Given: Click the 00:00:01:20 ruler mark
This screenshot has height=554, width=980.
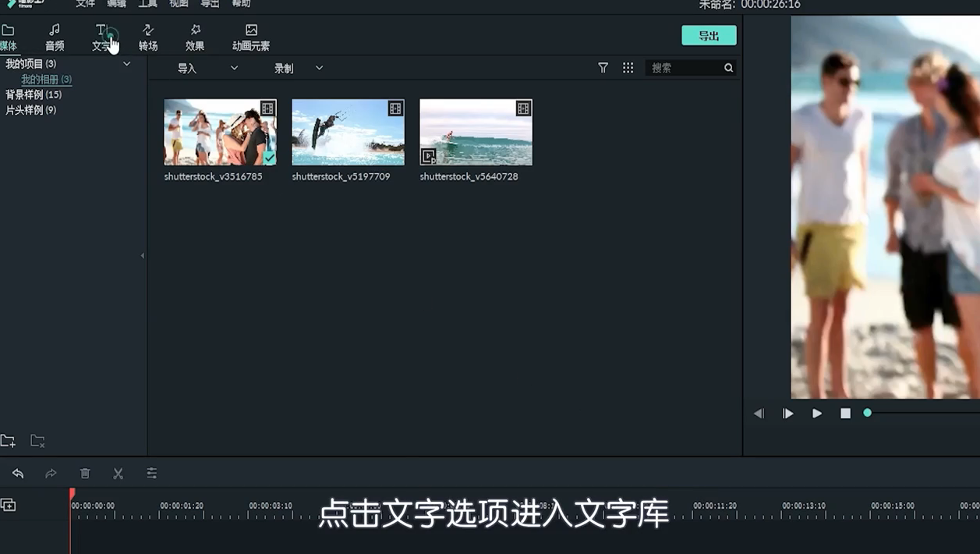Looking at the screenshot, I should point(182,506).
